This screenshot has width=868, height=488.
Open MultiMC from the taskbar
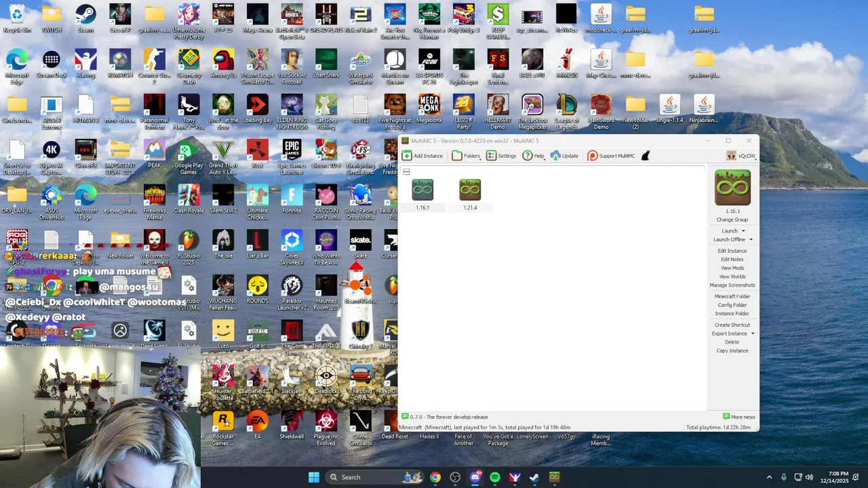point(555,477)
